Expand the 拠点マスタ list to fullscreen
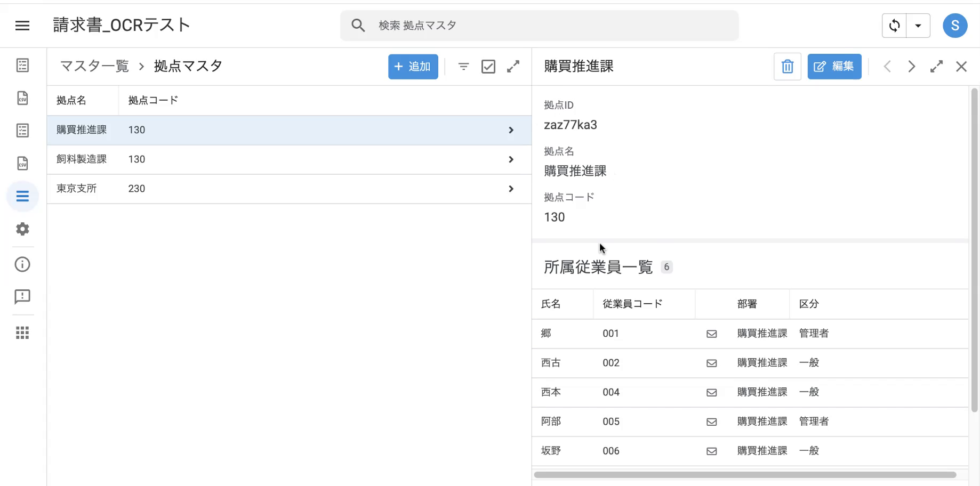980x486 pixels. tap(513, 67)
